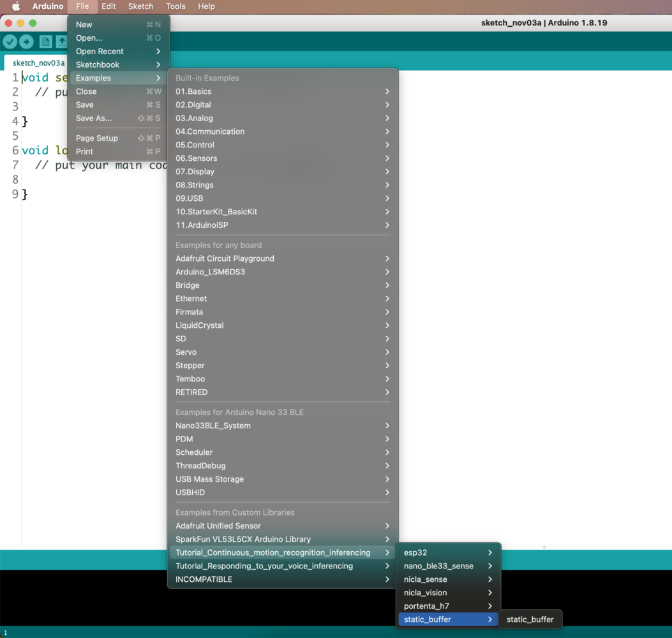This screenshot has height=638, width=672.
Task: Open the 08.Strings examples submenu
Action: pyautogui.click(x=283, y=184)
